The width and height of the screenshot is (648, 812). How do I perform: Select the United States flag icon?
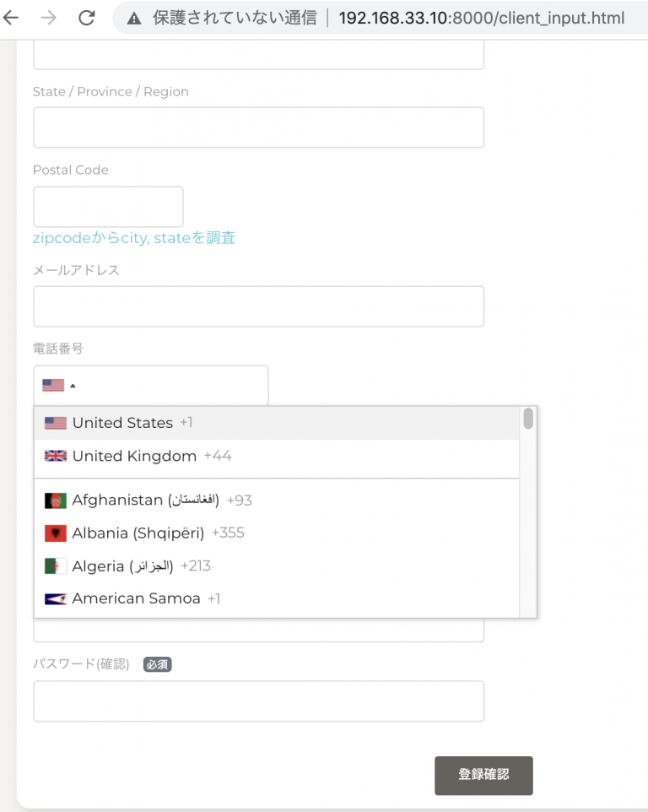tap(52, 423)
